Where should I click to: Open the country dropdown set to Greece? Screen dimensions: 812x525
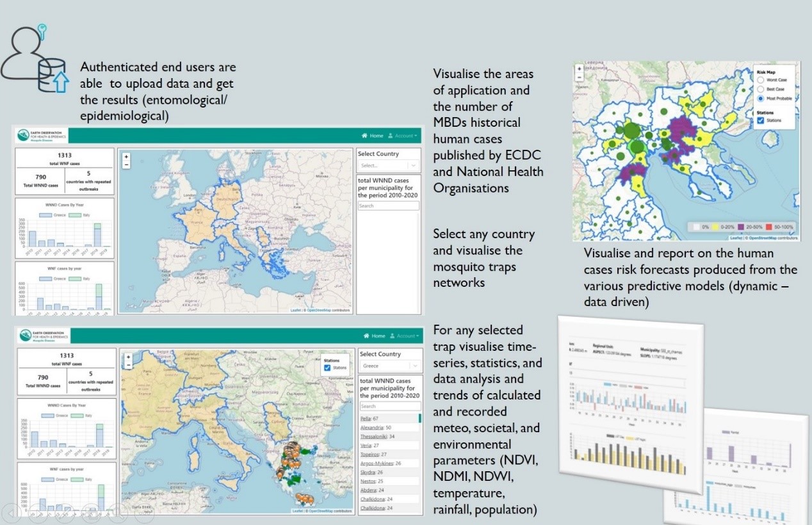point(390,366)
